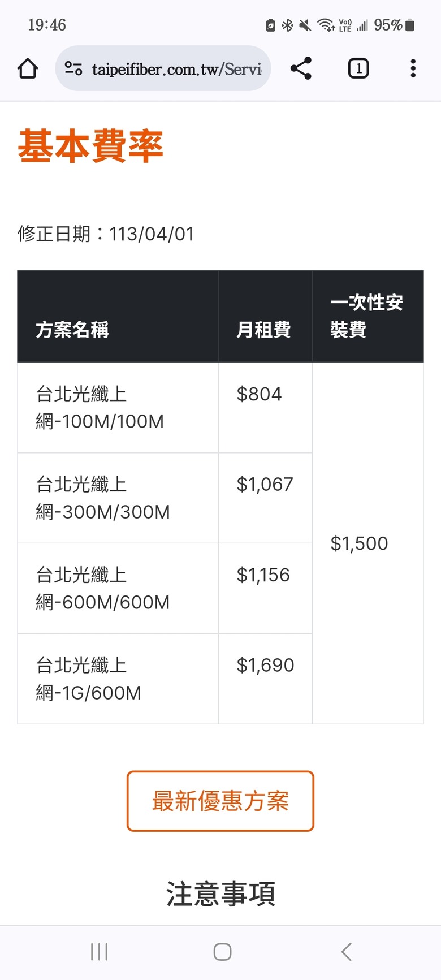The image size is (441, 980).
Task: Tap the Android back arrow
Action: coord(347,952)
